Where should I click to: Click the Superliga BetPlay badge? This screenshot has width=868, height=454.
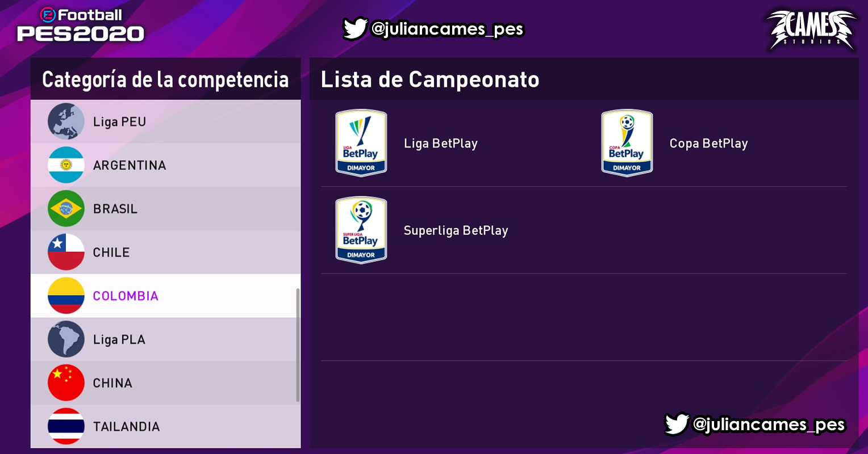(x=361, y=230)
